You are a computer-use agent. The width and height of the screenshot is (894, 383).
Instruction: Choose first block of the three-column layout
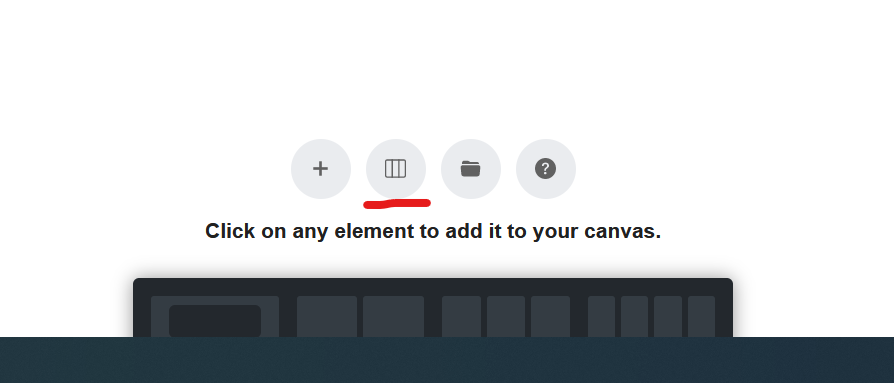click(x=461, y=316)
